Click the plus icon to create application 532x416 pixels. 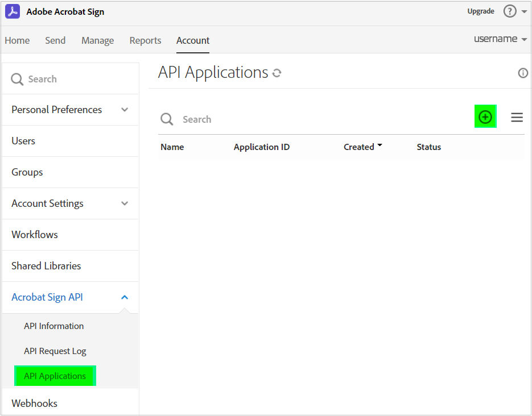click(485, 117)
